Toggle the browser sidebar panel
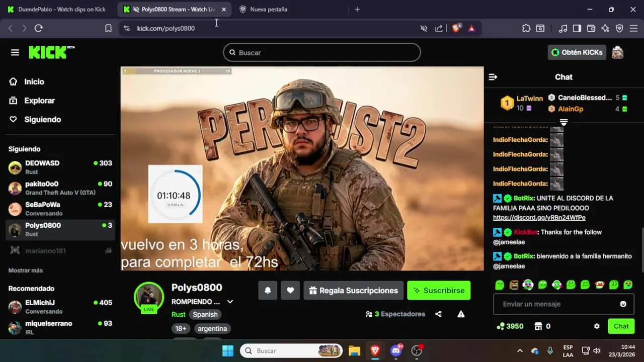The image size is (644, 362). [x=577, y=28]
